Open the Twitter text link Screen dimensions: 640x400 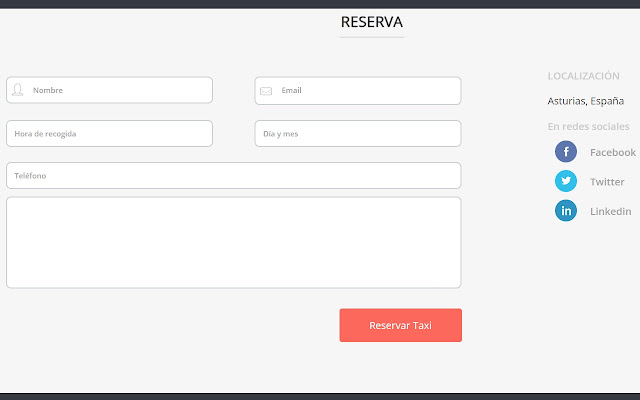607,182
